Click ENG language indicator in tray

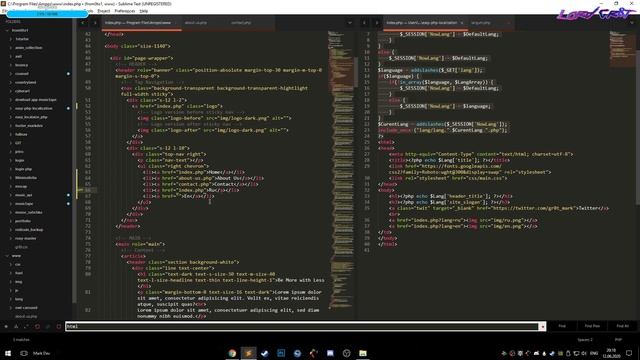(594, 353)
